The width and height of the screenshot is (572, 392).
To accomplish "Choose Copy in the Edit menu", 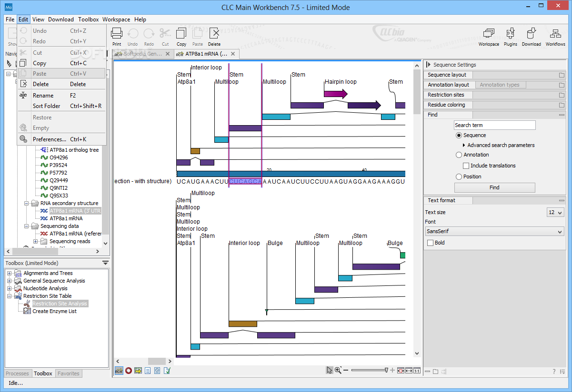I will (61, 63).
